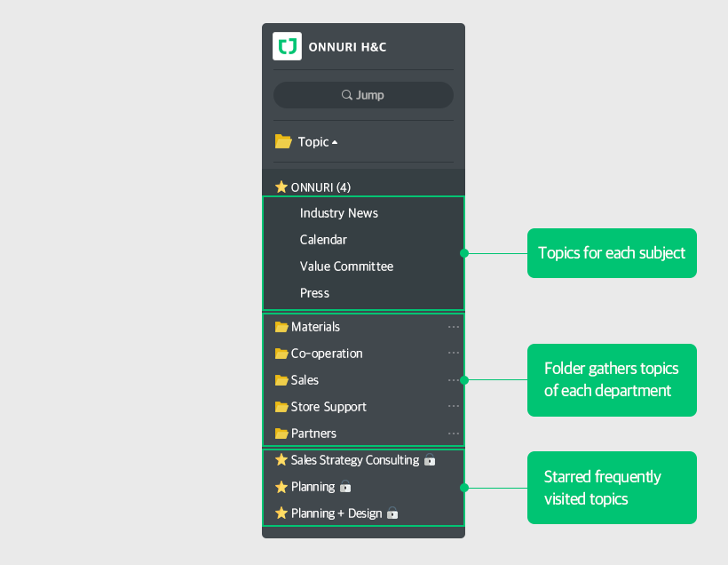Unstar the Sales Strategy Consulting topic
The image size is (728, 565).
281,460
